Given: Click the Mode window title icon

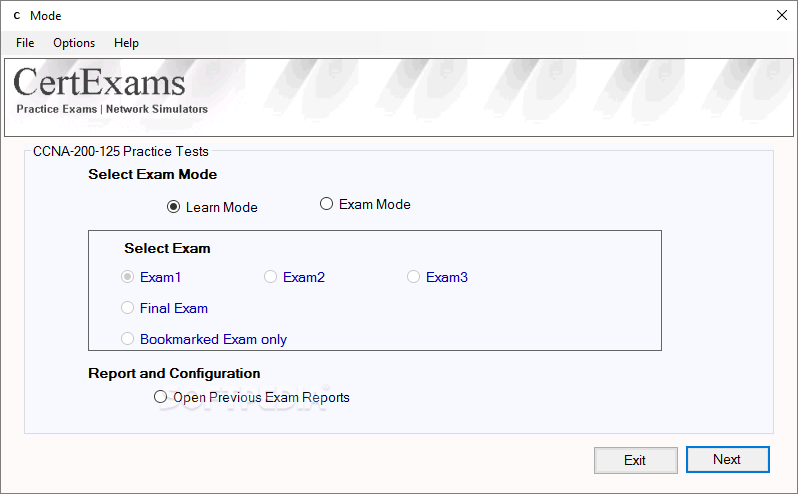Looking at the screenshot, I should [x=17, y=16].
